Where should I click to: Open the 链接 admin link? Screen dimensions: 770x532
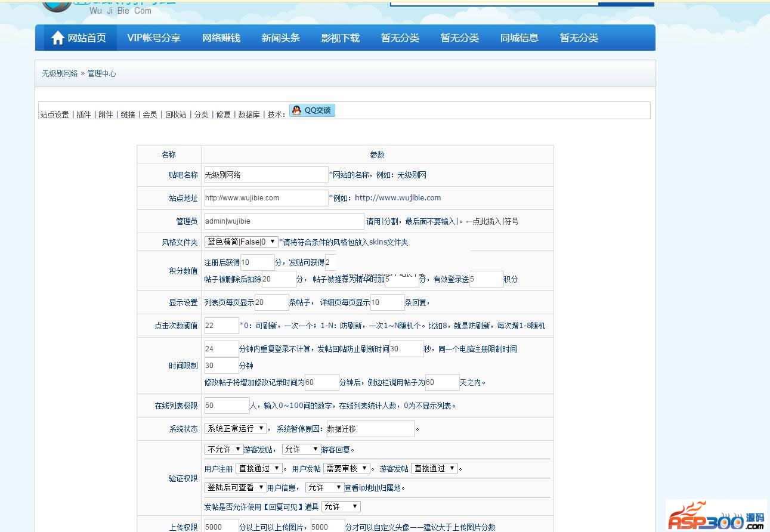(128, 115)
